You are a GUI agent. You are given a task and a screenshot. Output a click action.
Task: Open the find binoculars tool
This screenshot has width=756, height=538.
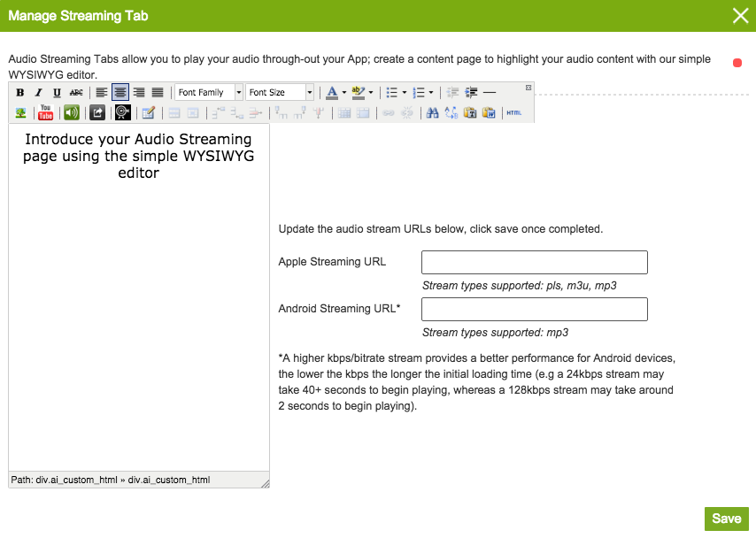[x=433, y=112]
